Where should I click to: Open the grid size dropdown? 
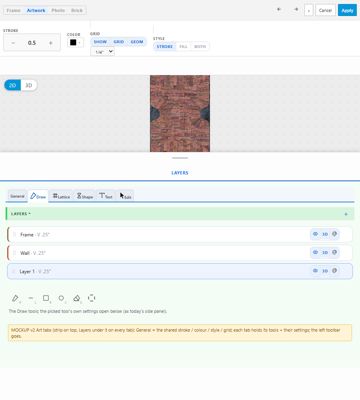coord(102,52)
